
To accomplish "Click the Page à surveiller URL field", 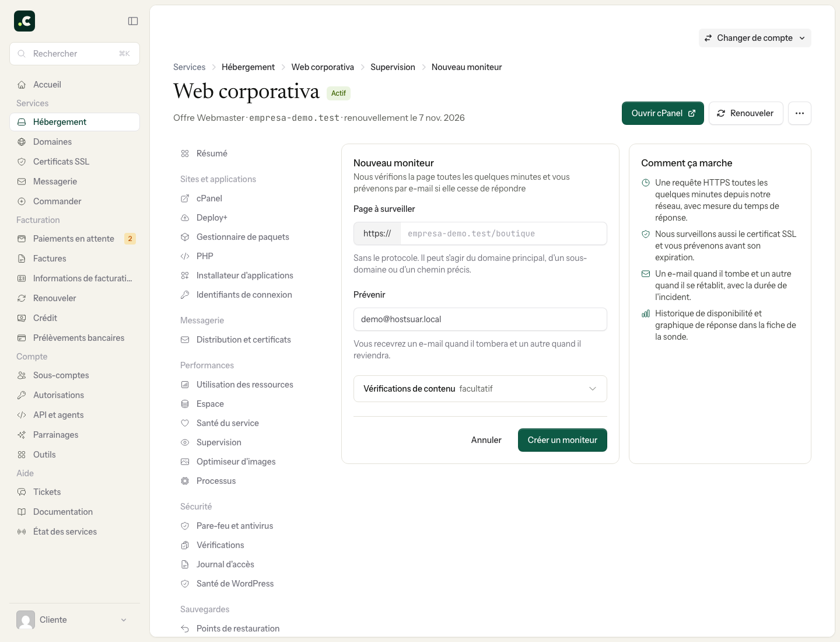I will click(x=503, y=233).
